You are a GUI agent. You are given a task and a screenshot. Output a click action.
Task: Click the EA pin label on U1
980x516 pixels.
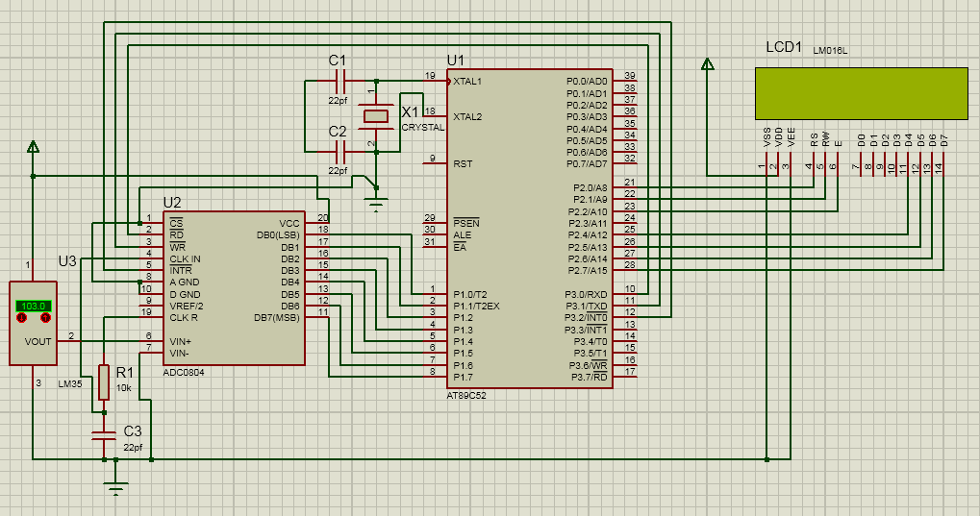tap(460, 247)
